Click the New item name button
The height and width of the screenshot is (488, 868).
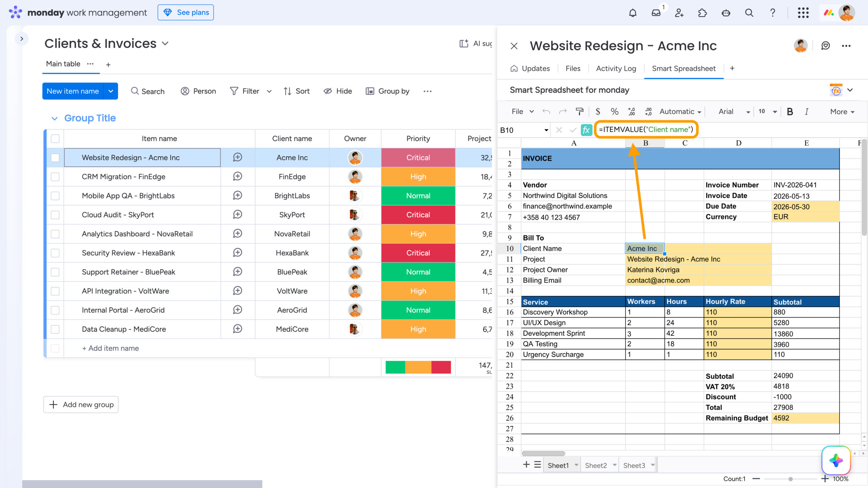(73, 91)
